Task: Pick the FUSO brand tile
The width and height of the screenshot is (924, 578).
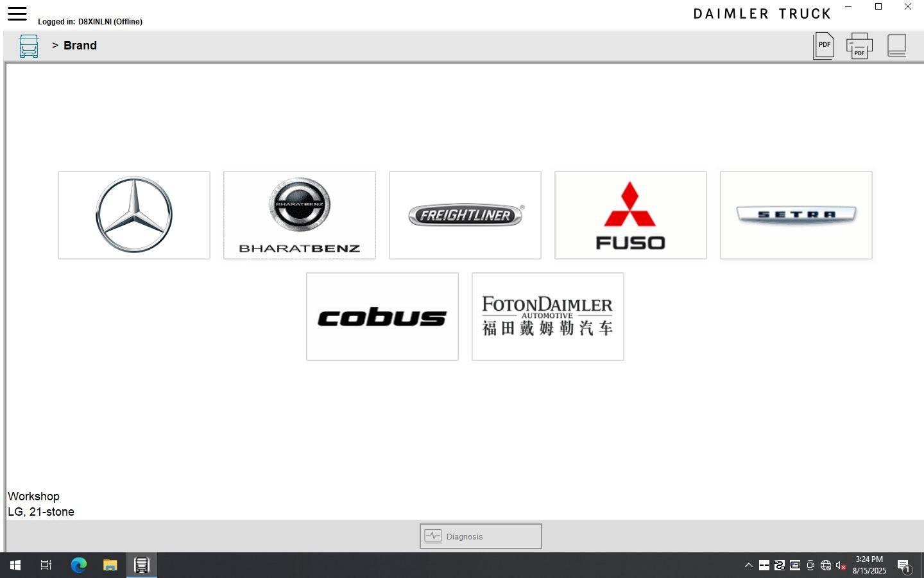Action: [x=631, y=215]
